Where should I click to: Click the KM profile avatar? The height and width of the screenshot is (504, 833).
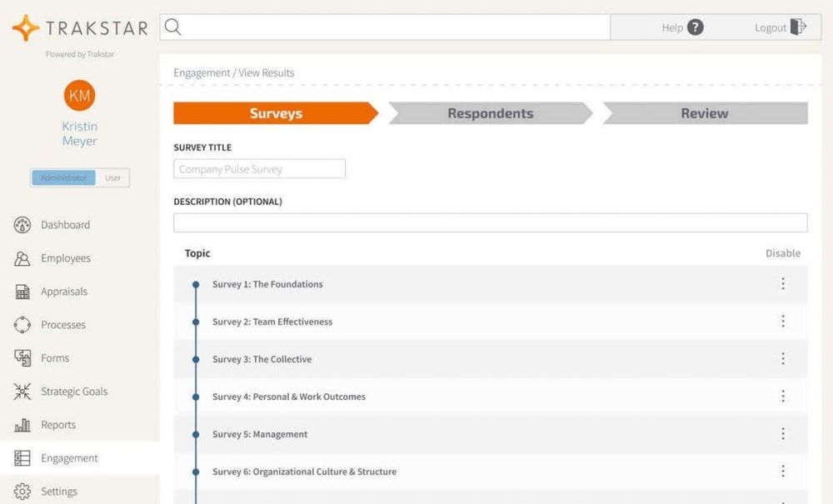pyautogui.click(x=79, y=96)
